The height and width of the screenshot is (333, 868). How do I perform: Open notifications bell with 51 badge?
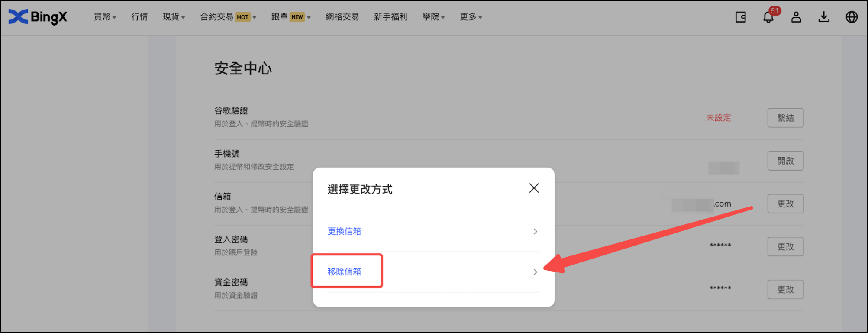(768, 17)
